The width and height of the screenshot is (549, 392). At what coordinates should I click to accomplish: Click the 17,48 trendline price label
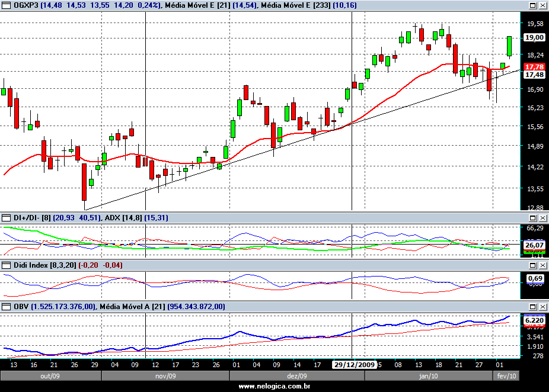point(534,75)
